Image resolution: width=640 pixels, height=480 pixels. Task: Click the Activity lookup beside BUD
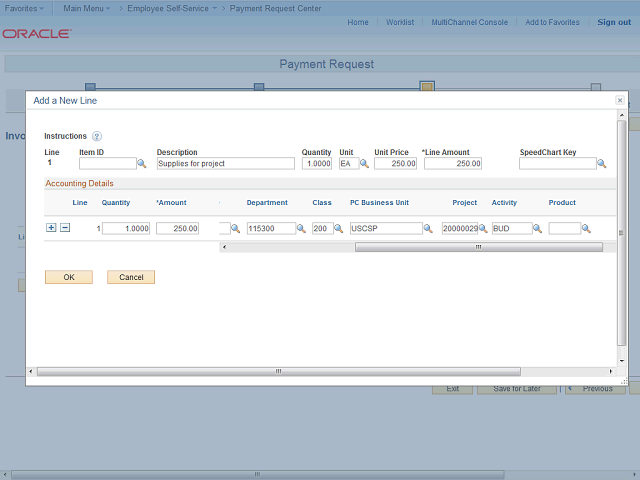coord(537,228)
